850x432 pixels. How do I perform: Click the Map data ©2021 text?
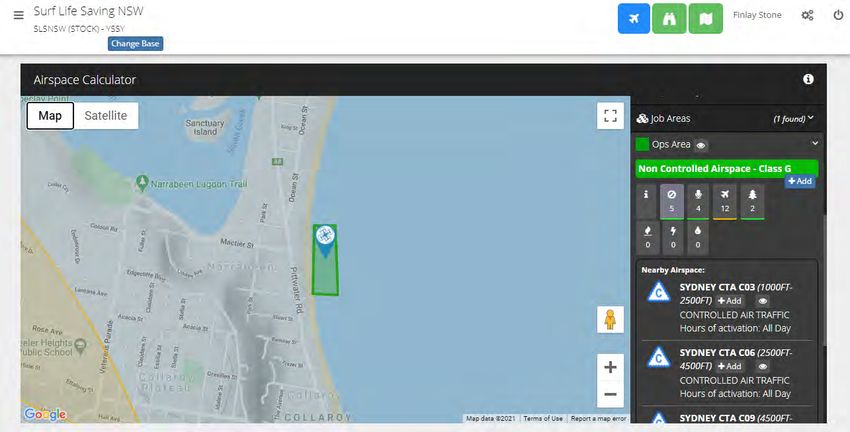pyautogui.click(x=491, y=418)
